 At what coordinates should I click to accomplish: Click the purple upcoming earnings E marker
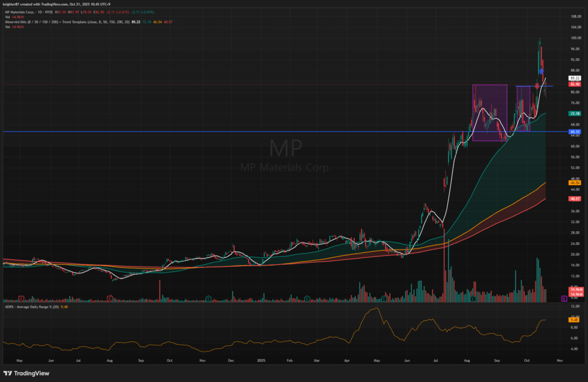click(x=564, y=299)
